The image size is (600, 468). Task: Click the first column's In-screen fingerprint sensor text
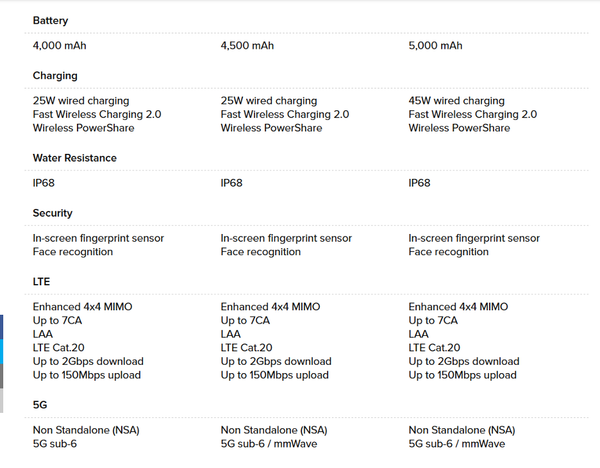pos(98,238)
